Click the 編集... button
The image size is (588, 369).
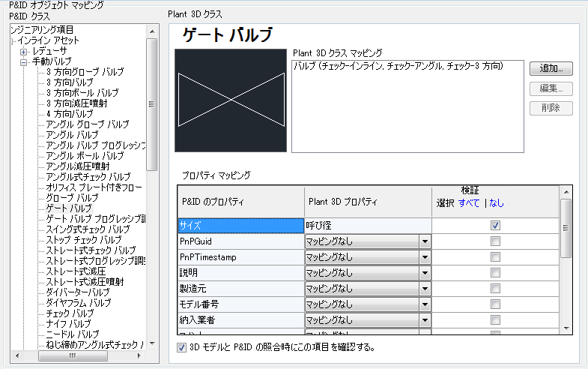click(551, 88)
